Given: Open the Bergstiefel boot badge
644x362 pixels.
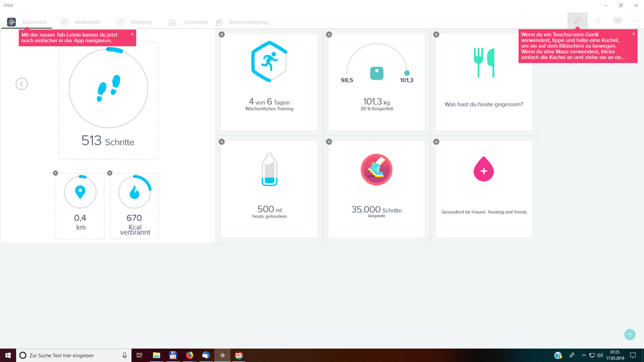Looking at the screenshot, I should [376, 170].
